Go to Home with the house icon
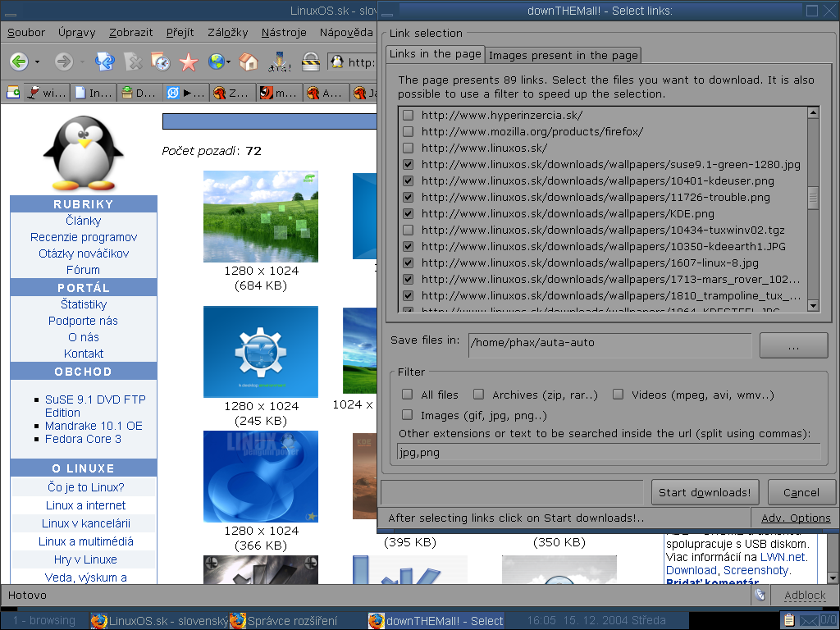840x630 pixels. 248,62
